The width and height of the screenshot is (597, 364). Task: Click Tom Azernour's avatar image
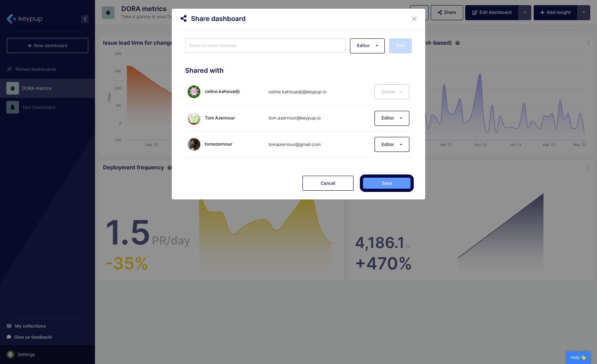tap(194, 118)
